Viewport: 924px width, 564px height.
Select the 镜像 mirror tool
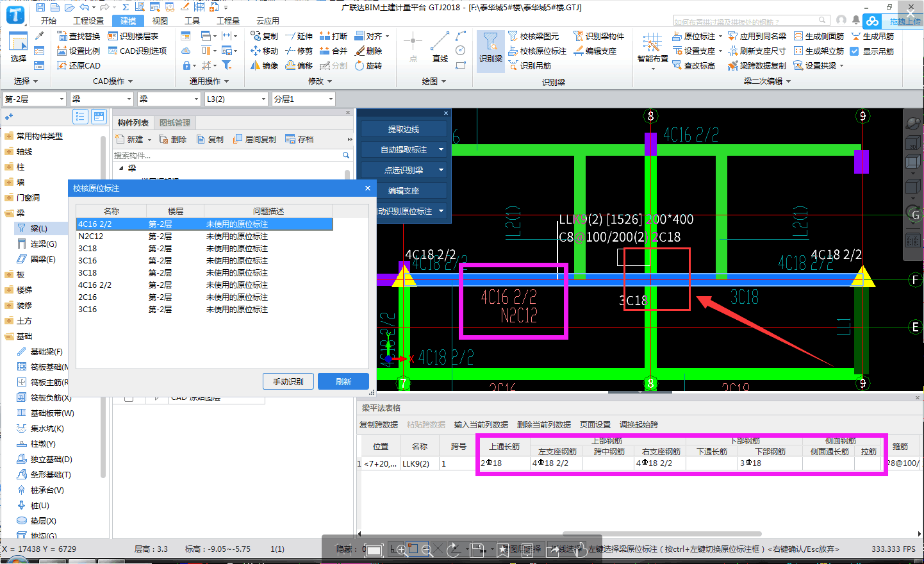point(265,65)
